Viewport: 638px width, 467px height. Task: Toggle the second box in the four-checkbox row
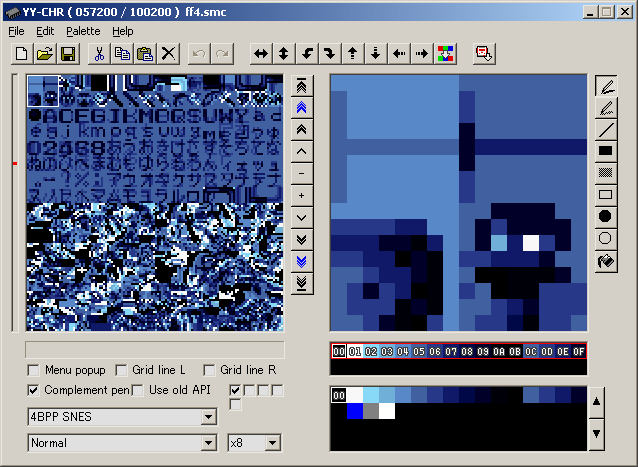coord(249,391)
